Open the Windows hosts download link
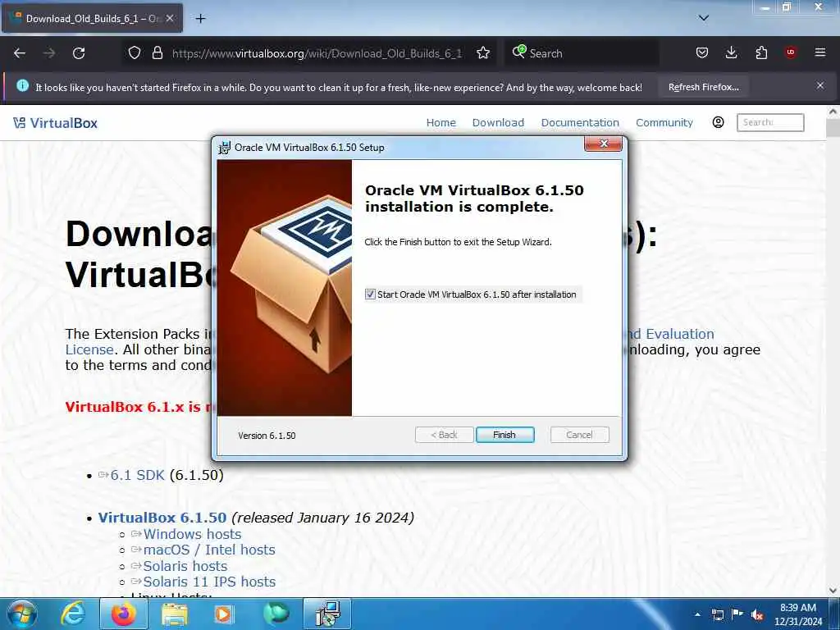The image size is (840, 630). (192, 534)
